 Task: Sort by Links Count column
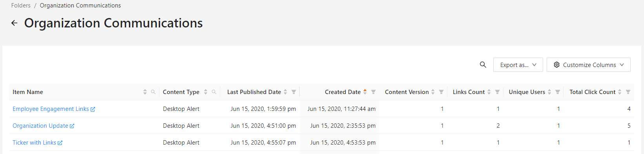point(489,92)
